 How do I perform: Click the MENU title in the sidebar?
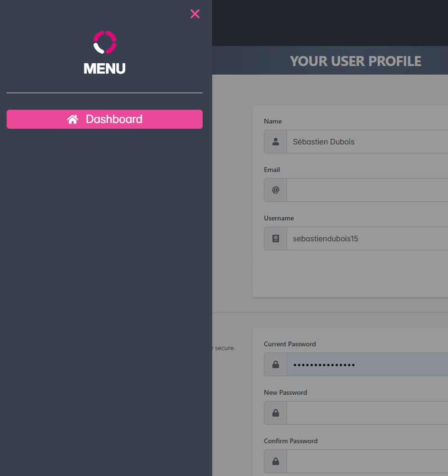coord(104,68)
